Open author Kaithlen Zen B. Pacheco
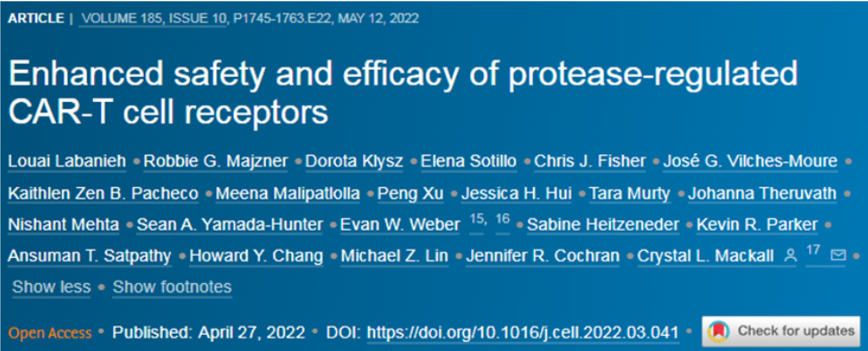 (x=103, y=193)
